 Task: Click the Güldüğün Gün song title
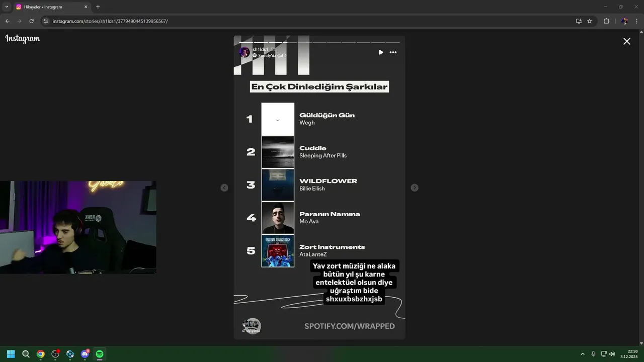[x=327, y=115]
